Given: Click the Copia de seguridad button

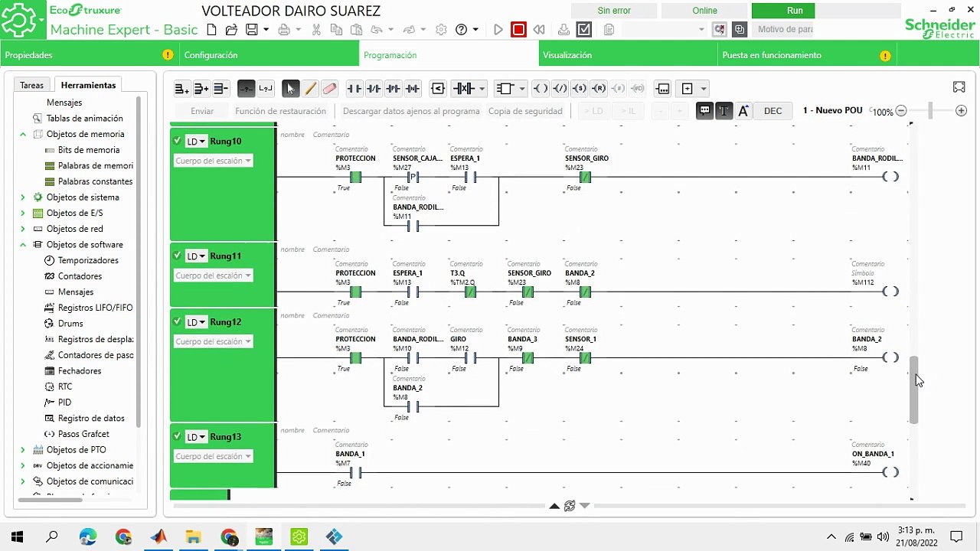Looking at the screenshot, I should point(525,111).
